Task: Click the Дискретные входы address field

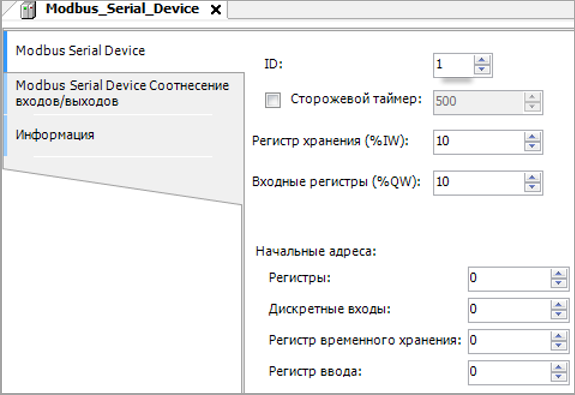Action: coord(509,310)
